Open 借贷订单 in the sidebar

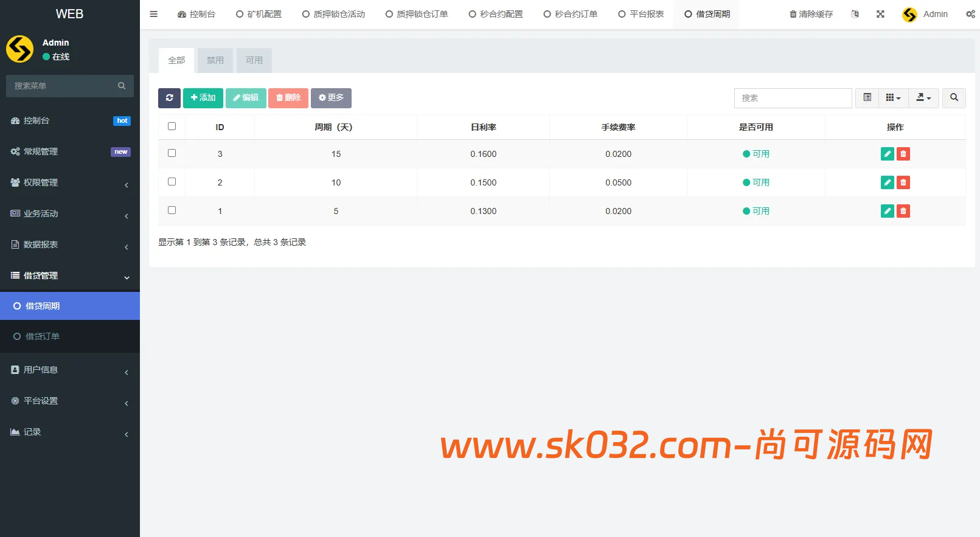pos(70,336)
